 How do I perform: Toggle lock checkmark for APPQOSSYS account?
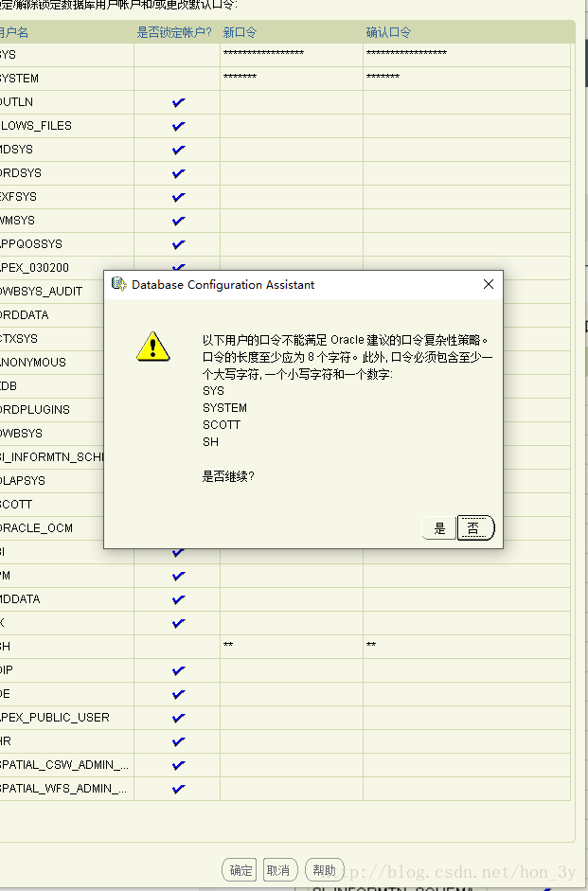pyautogui.click(x=178, y=244)
